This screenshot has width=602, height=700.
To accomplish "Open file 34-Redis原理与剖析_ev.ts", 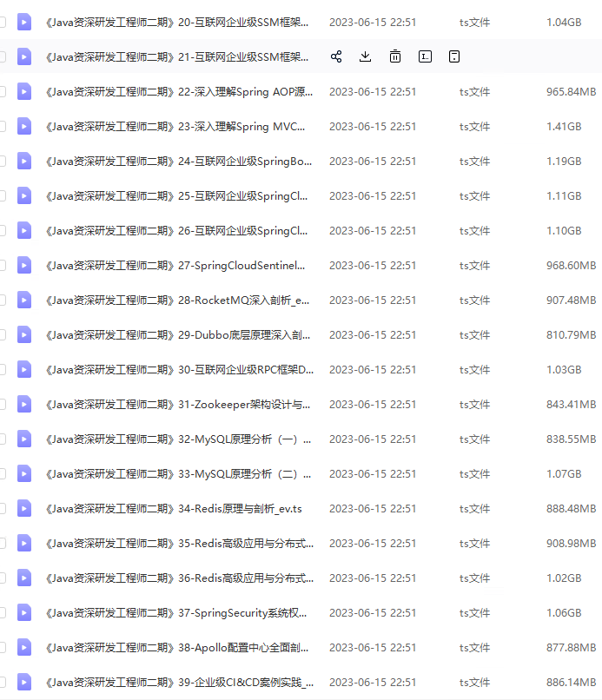I will pos(173,508).
